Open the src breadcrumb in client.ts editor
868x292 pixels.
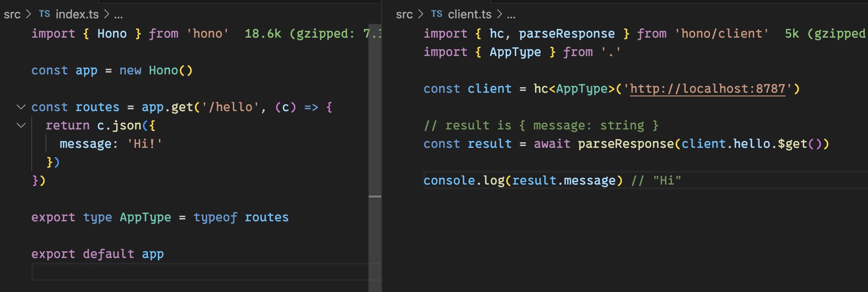(x=404, y=15)
